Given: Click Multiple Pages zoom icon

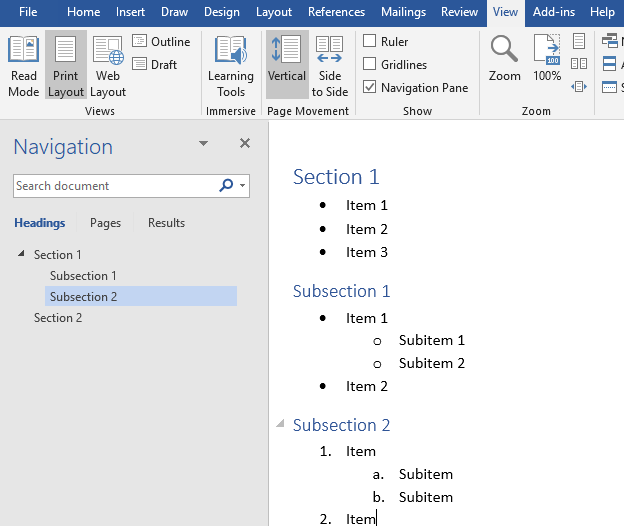Looking at the screenshot, I should click(579, 64).
